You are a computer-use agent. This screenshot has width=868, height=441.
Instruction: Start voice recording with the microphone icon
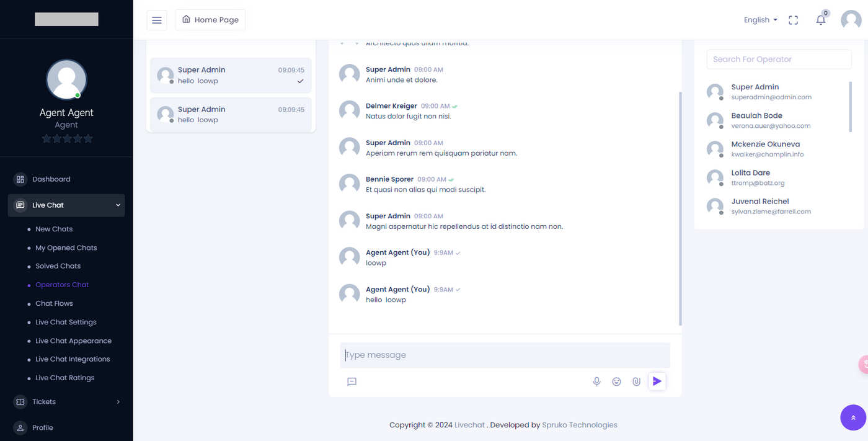(596, 381)
